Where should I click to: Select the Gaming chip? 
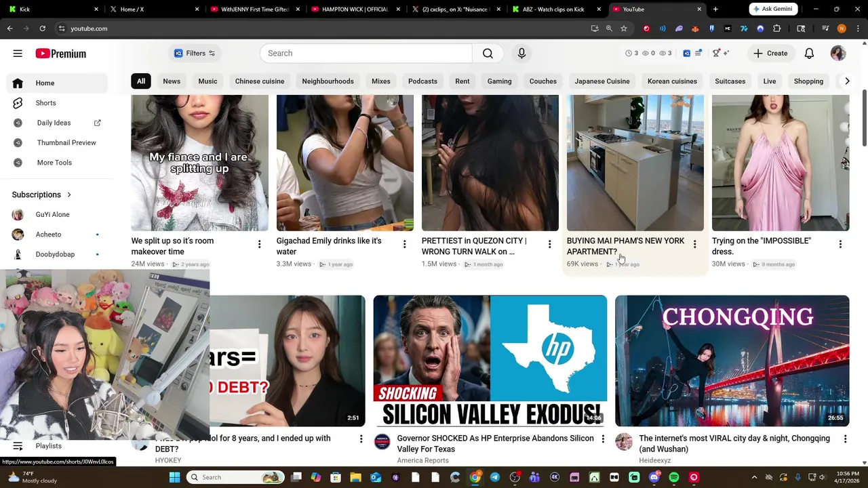(x=499, y=81)
